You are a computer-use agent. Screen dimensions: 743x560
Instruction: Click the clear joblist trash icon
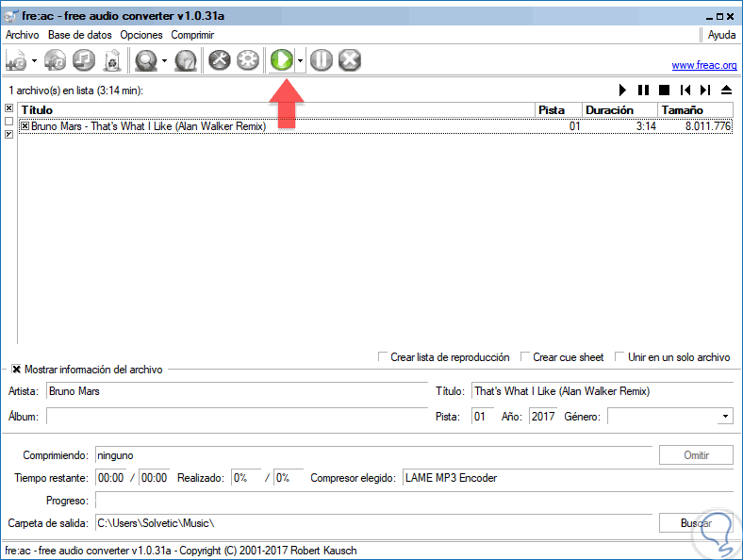[112, 60]
